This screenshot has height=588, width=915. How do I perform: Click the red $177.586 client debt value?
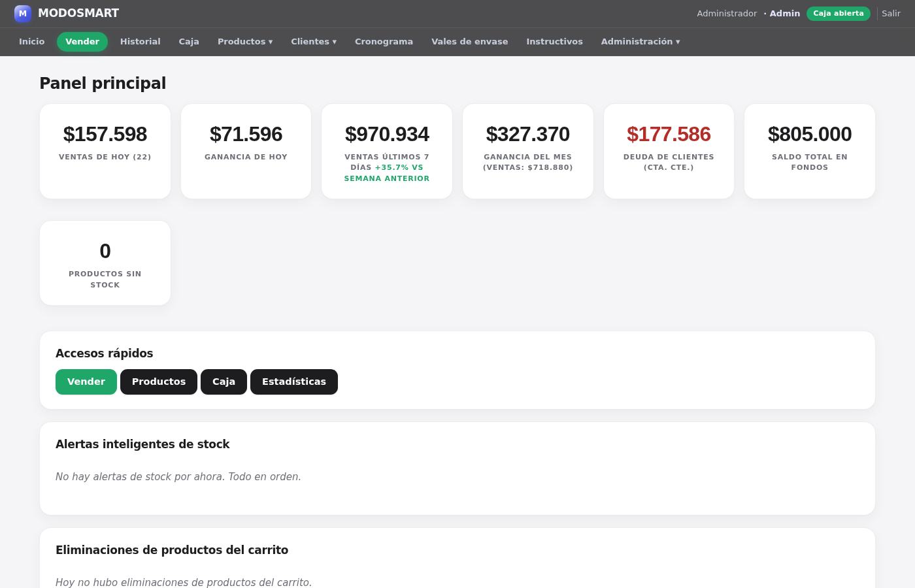(669, 135)
